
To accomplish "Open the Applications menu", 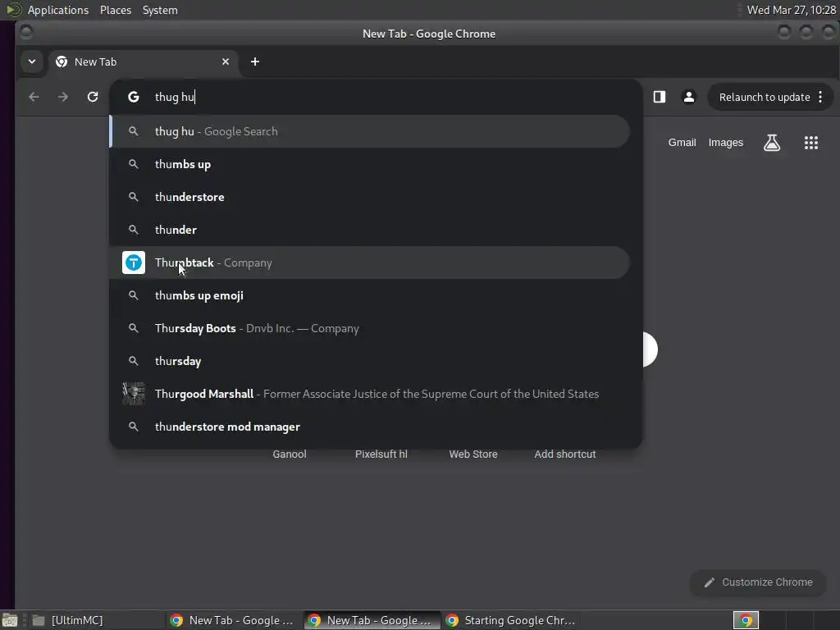I will tap(58, 10).
